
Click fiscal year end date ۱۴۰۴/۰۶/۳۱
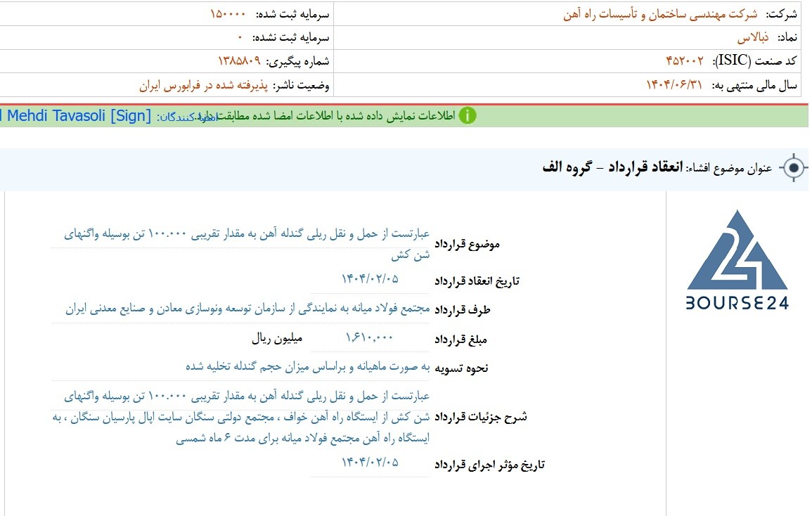pyautogui.click(x=674, y=84)
